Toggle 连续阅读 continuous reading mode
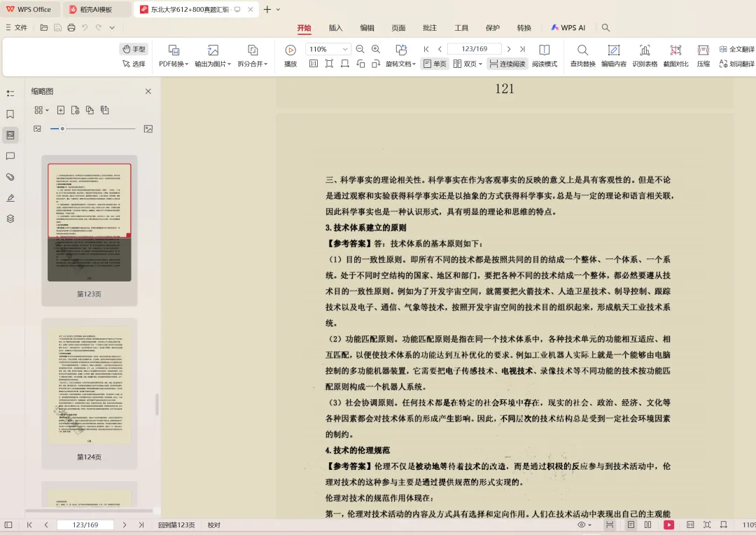The image size is (756, 535). (x=507, y=62)
